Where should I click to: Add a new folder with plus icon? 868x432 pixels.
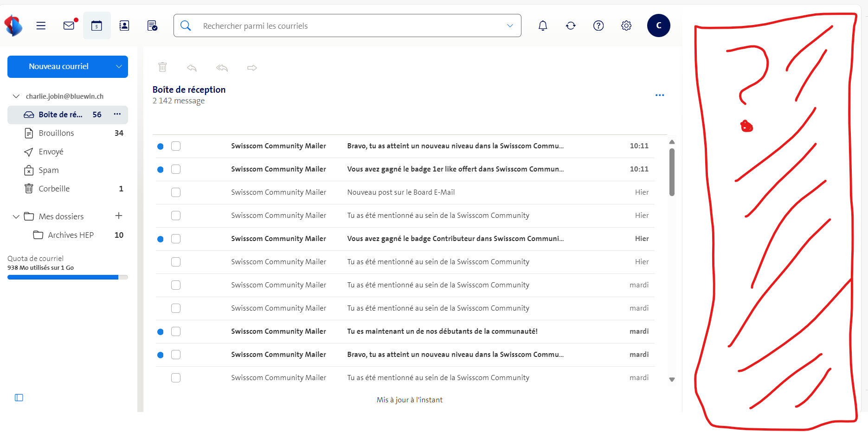119,216
